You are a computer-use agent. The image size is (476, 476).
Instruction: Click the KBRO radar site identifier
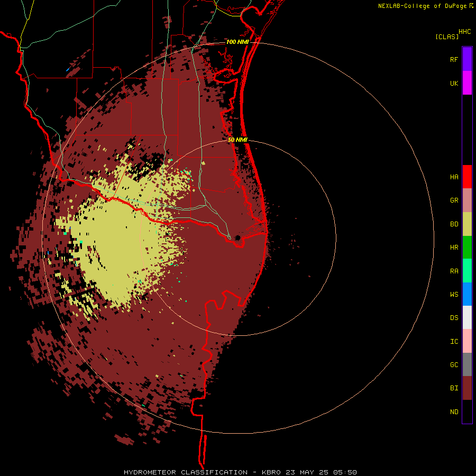tap(271, 472)
